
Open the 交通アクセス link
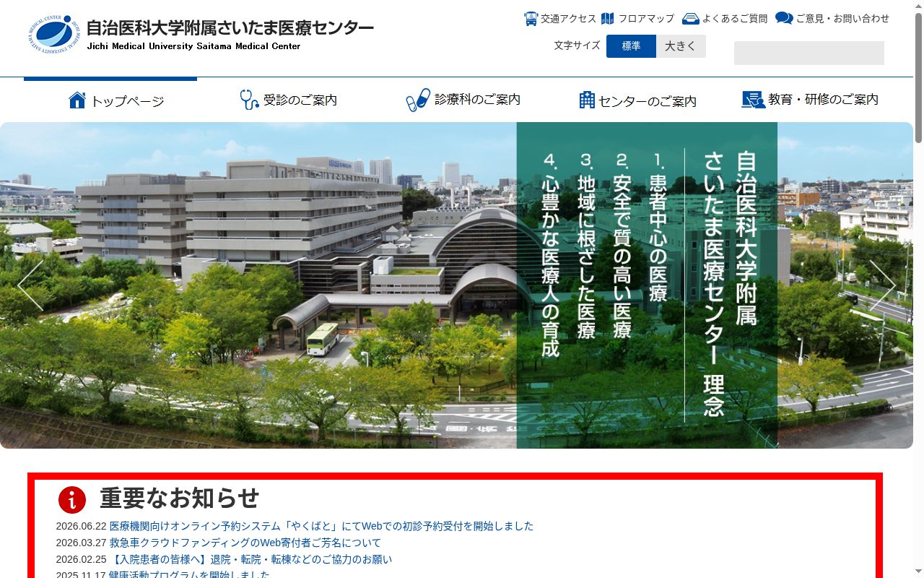(x=568, y=19)
